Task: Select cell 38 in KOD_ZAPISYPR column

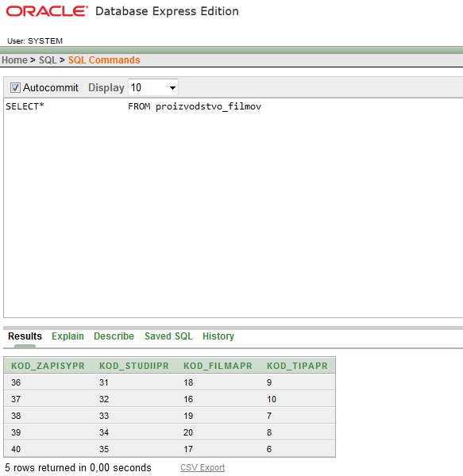Action: point(16,416)
